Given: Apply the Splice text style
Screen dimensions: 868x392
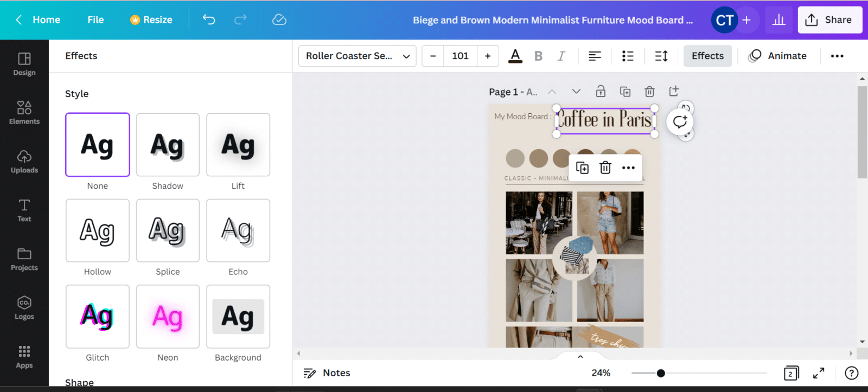Looking at the screenshot, I should tap(168, 230).
